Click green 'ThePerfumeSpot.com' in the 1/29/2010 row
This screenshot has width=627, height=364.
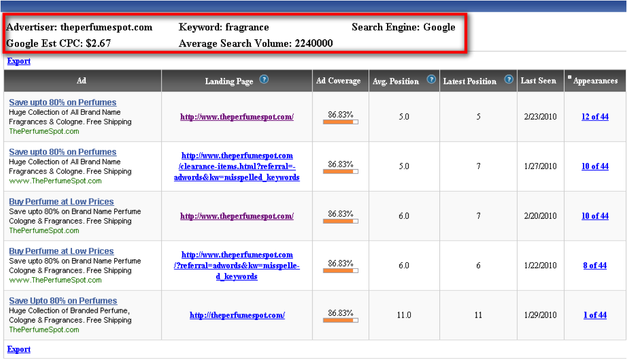(44, 330)
